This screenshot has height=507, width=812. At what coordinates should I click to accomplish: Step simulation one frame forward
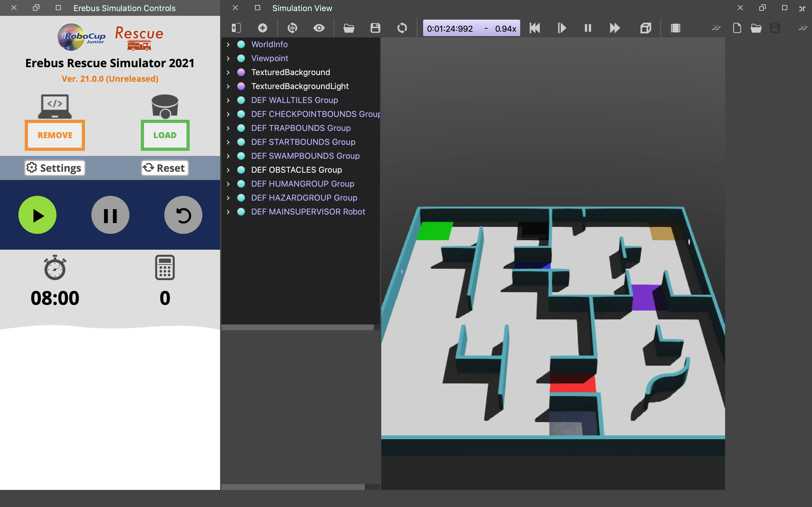click(x=561, y=28)
